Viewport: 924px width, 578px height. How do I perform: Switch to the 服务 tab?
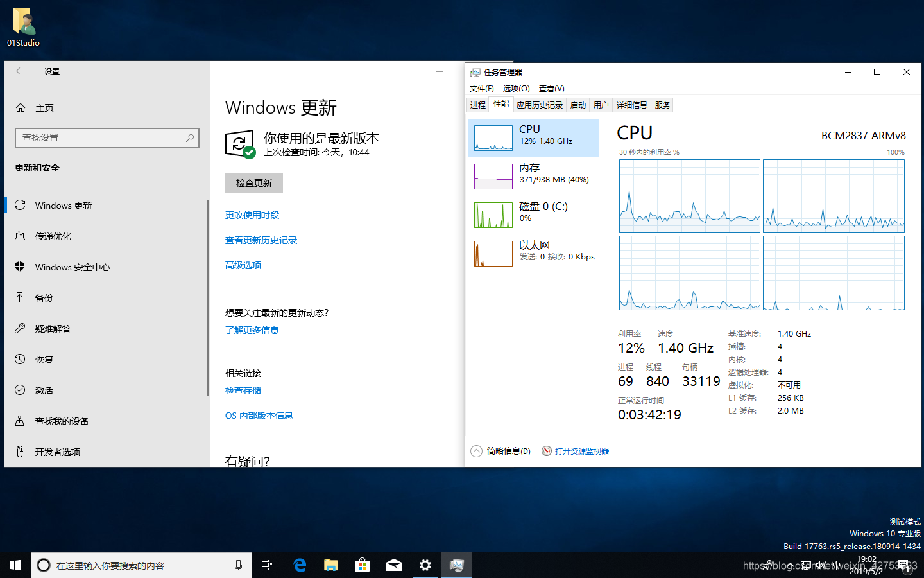(x=663, y=105)
